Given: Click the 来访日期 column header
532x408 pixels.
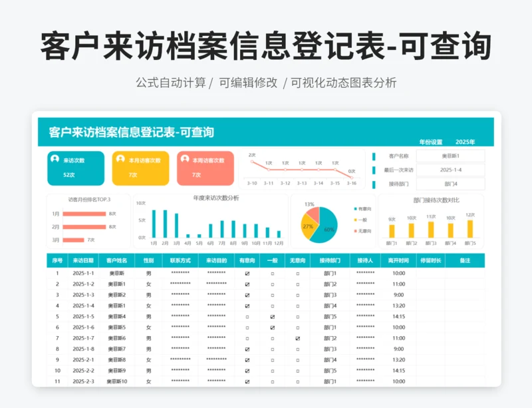Looking at the screenshot, I should pos(82,260).
